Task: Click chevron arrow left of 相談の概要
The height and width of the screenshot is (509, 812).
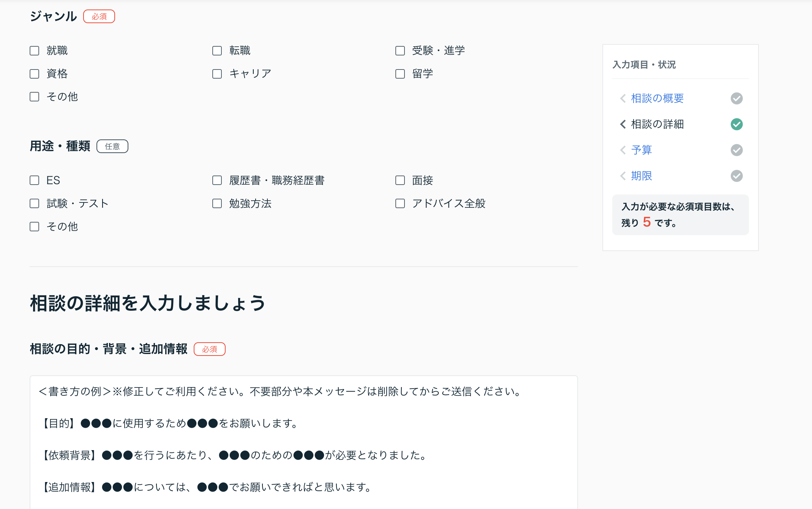Action: pos(623,98)
